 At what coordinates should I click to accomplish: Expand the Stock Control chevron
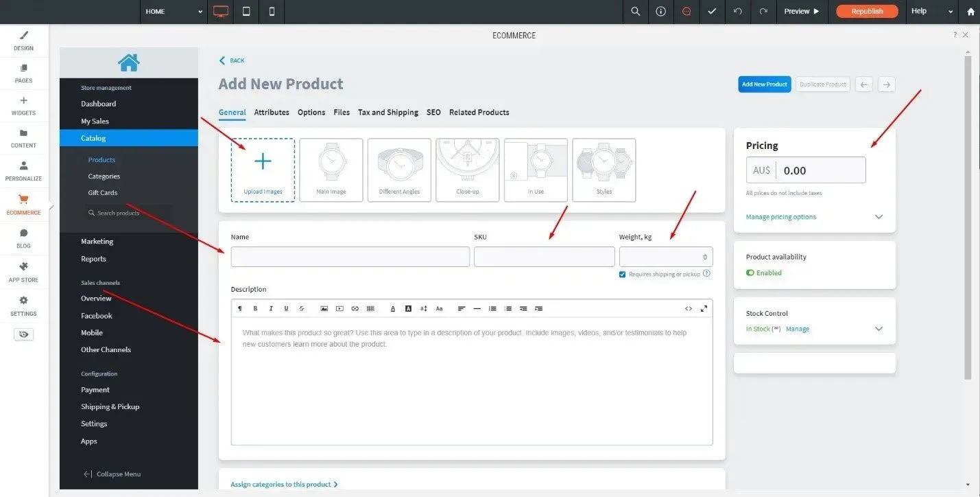click(879, 329)
